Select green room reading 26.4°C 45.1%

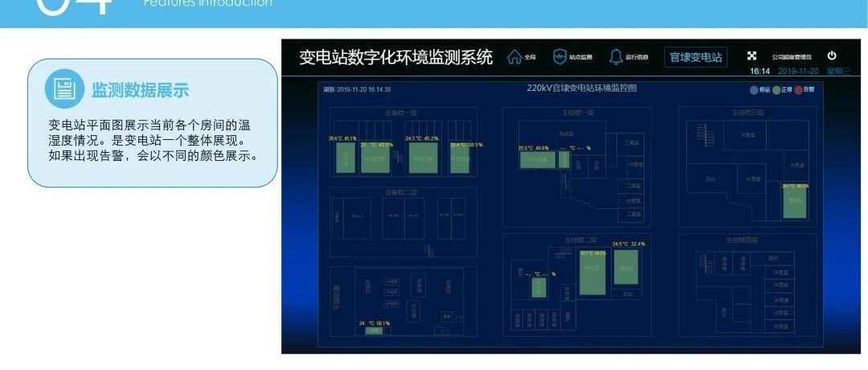pos(346,158)
